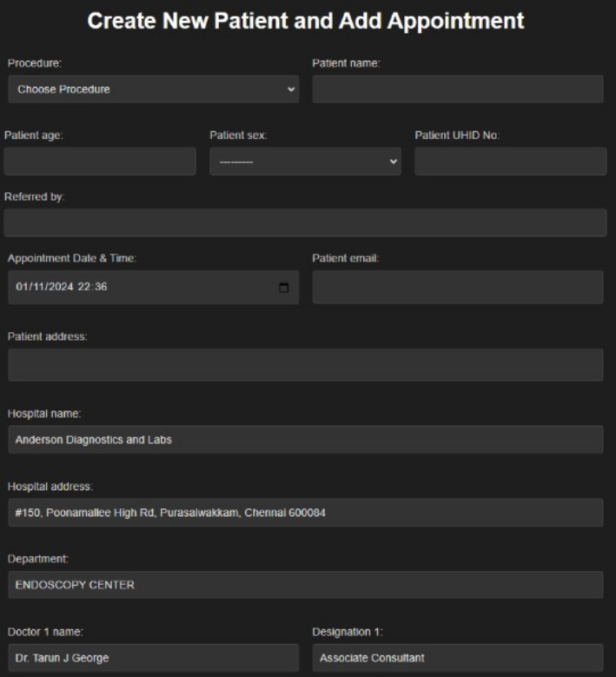
Task: Click the Hospital address field showing Poonamallee
Action: click(305, 513)
